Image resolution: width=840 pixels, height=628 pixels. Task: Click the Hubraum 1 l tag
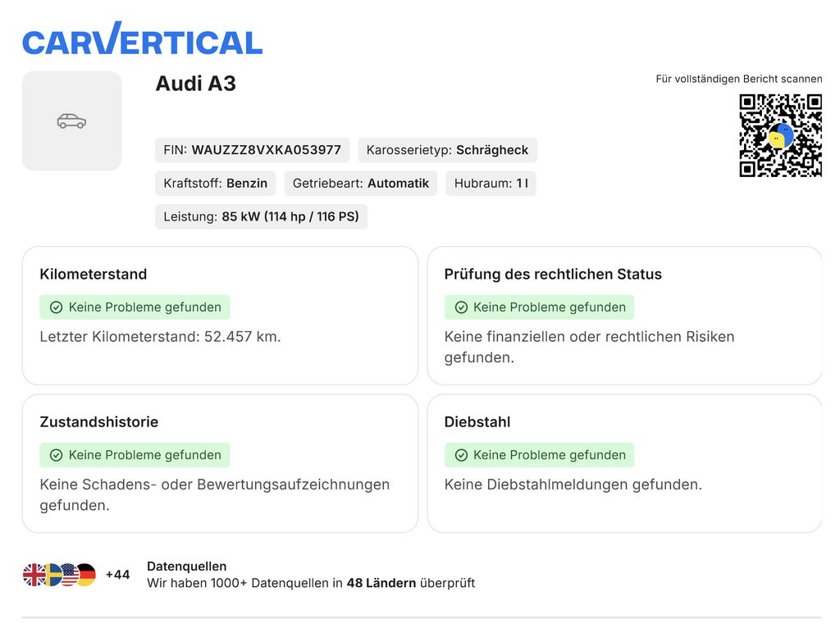point(491,183)
